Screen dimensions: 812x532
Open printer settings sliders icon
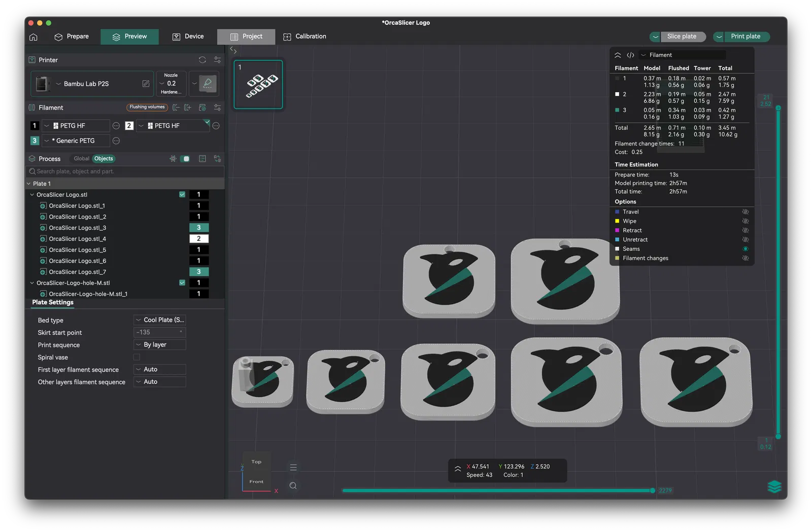[x=217, y=60]
